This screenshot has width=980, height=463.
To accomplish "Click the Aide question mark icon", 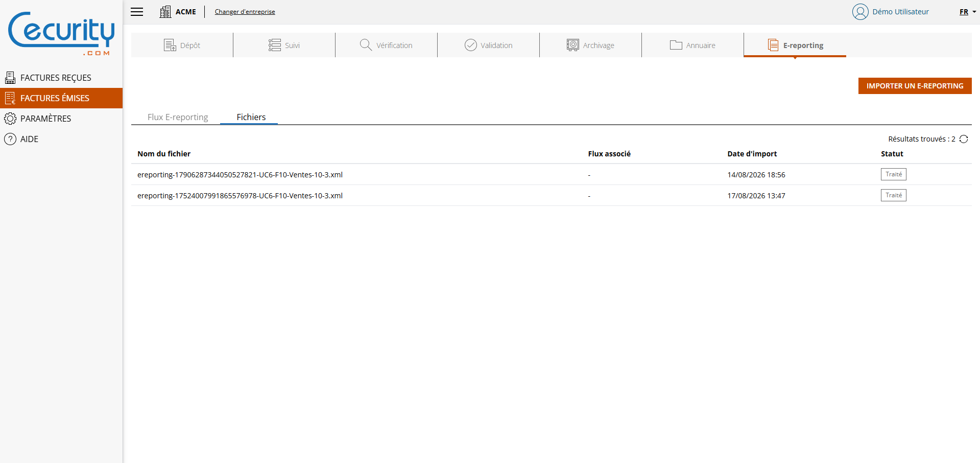I will [10, 139].
